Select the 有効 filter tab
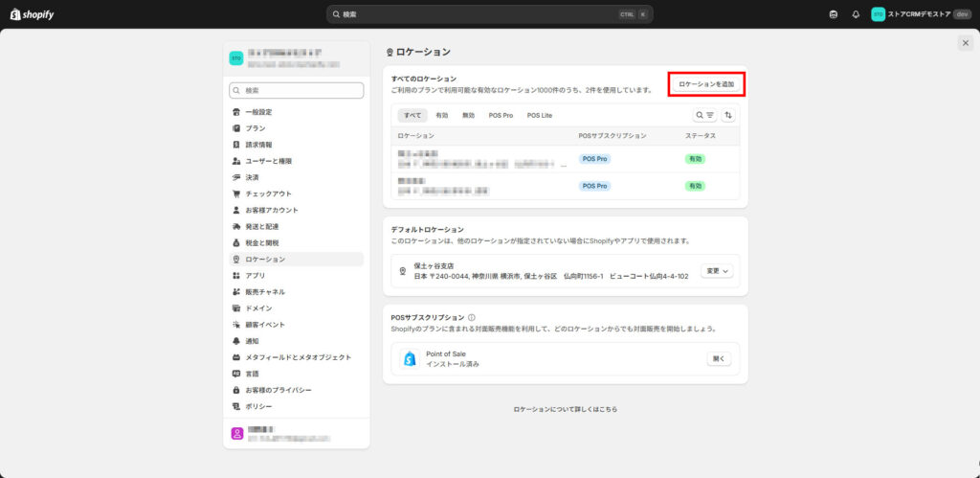The width and height of the screenshot is (980, 478). click(x=441, y=115)
